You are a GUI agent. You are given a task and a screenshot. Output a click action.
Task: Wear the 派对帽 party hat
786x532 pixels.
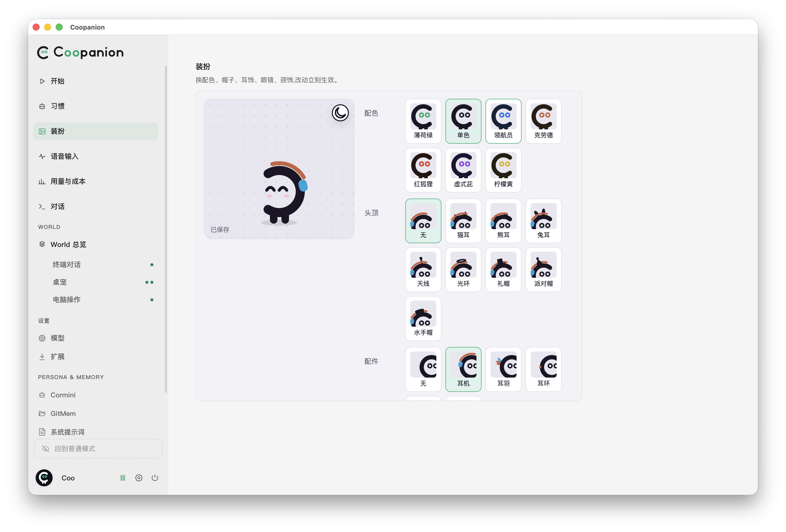tap(543, 270)
